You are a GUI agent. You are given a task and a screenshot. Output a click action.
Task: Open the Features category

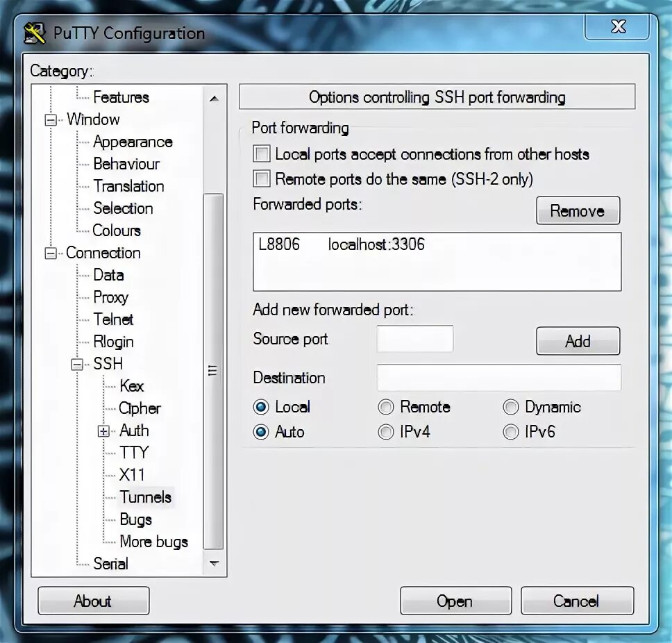coord(121,97)
